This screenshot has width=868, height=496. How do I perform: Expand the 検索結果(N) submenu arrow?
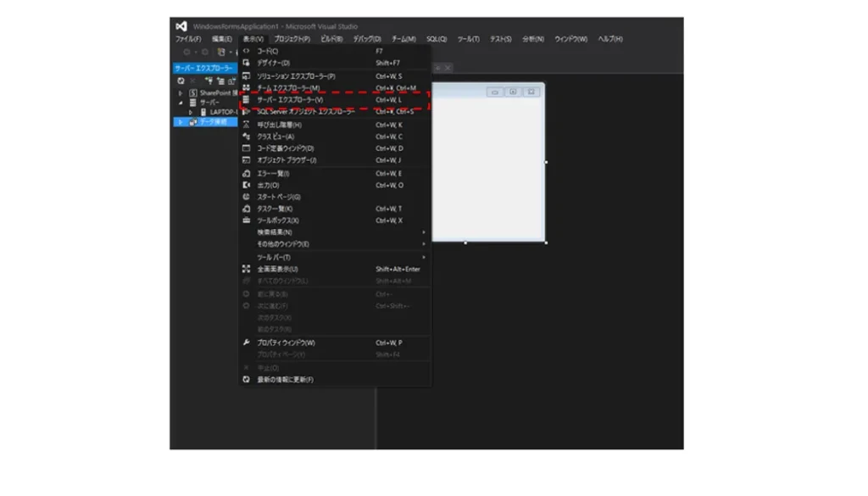[x=424, y=232]
